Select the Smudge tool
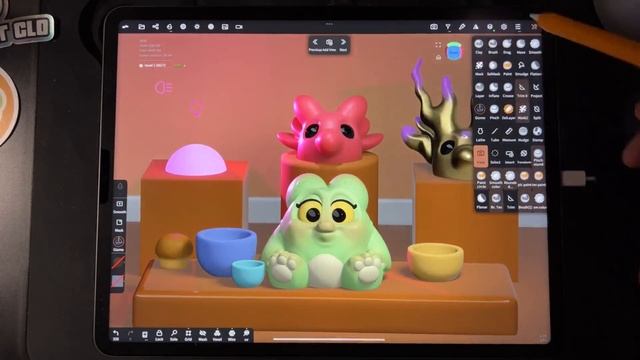640x360 pixels. (x=521, y=68)
